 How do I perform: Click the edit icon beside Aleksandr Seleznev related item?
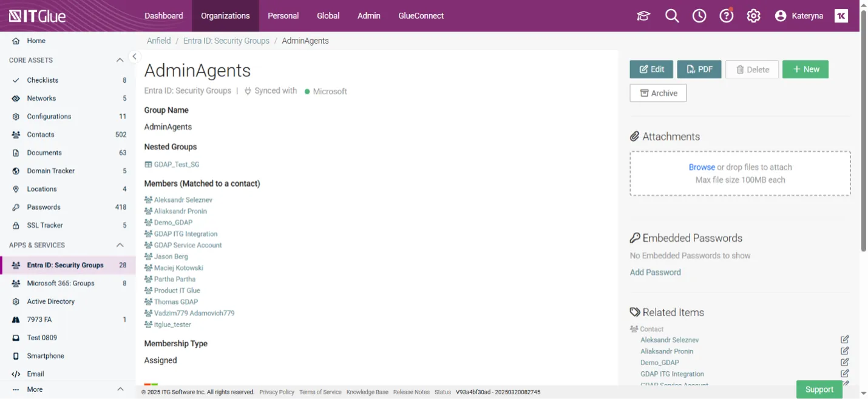pyautogui.click(x=844, y=340)
